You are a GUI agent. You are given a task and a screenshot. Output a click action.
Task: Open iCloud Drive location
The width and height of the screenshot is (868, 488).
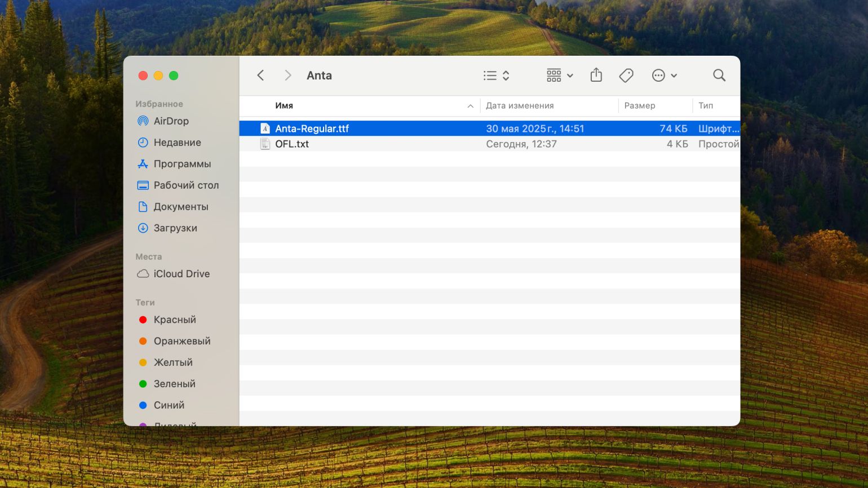pos(181,274)
